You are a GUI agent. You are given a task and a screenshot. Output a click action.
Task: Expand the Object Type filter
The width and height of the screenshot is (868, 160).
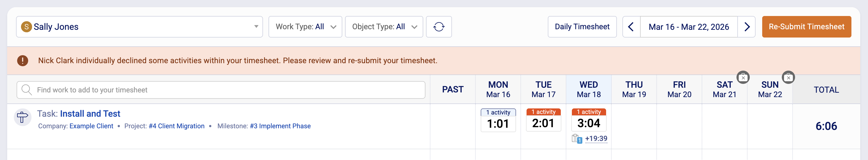pos(384,27)
